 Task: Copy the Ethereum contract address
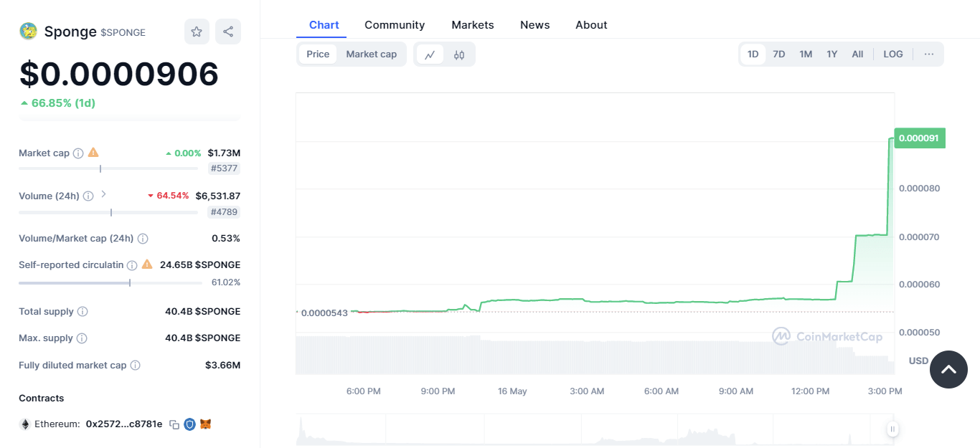click(174, 424)
